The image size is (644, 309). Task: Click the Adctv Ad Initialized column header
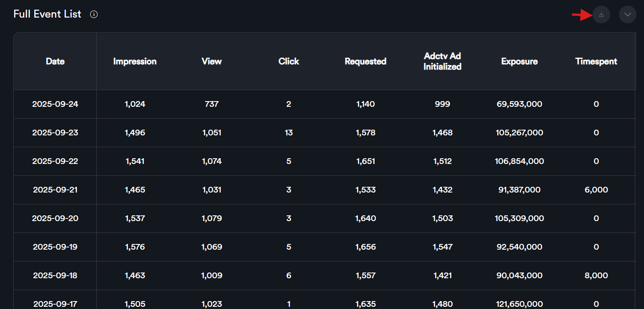(442, 62)
